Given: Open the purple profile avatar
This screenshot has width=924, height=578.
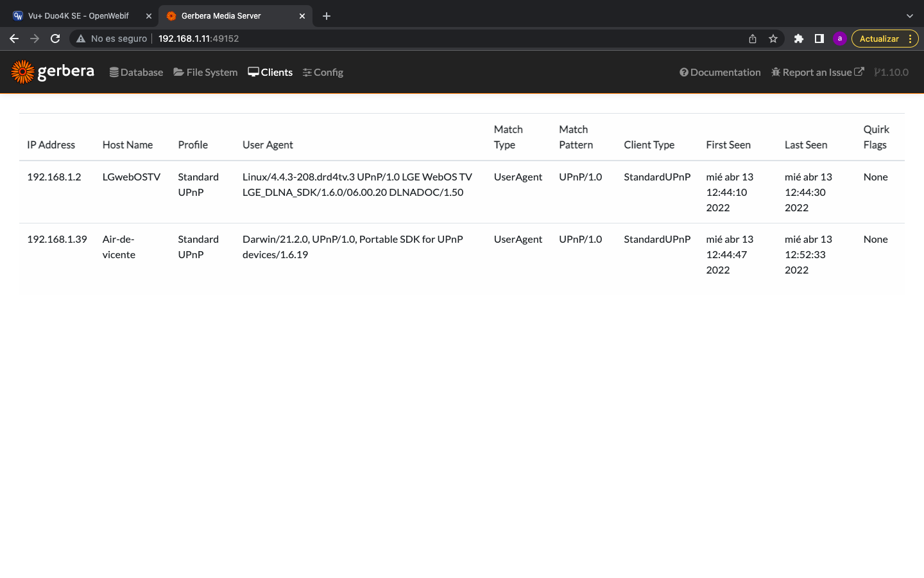Looking at the screenshot, I should (839, 39).
